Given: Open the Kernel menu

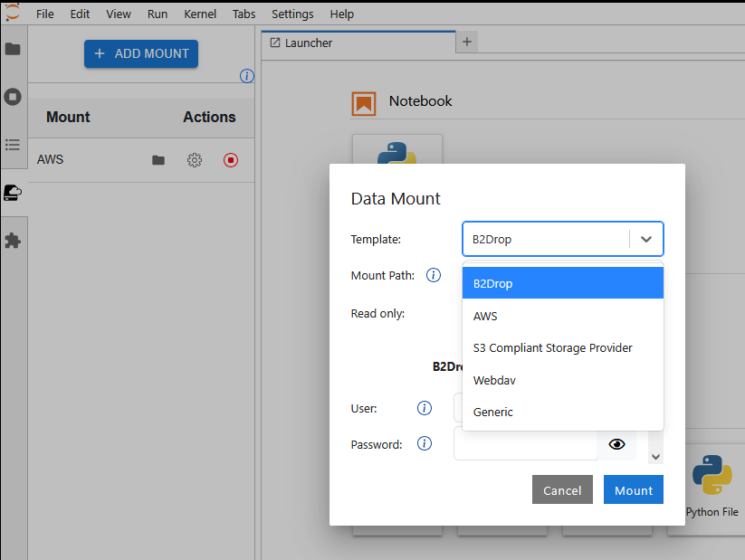Looking at the screenshot, I should (x=200, y=14).
